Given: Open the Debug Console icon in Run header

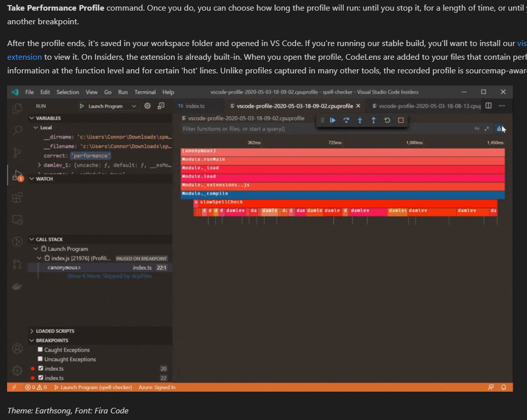Looking at the screenshot, I should click(161, 106).
